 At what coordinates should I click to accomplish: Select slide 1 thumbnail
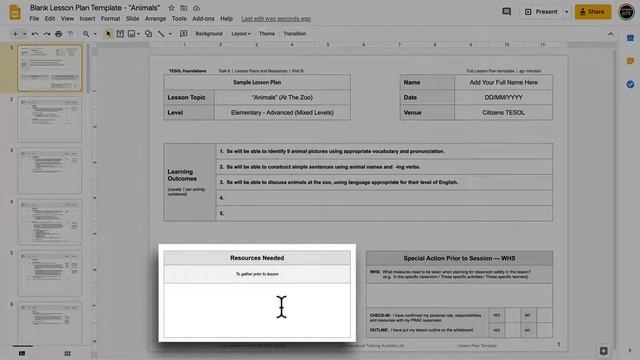[50, 68]
